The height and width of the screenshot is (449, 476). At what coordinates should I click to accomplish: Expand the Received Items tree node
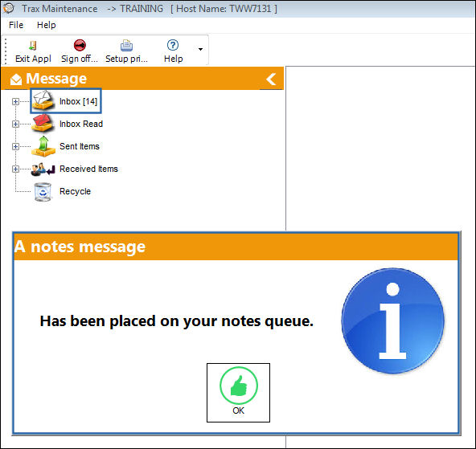click(15, 169)
